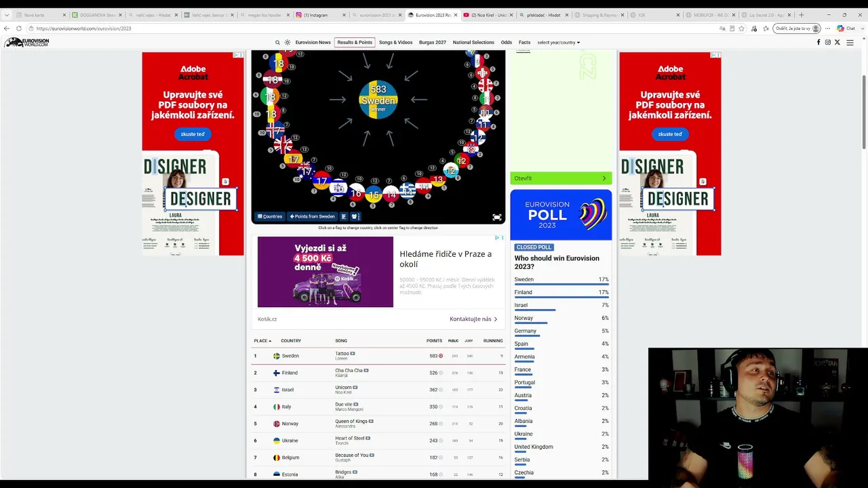Open the select year/country dropdown

559,43
